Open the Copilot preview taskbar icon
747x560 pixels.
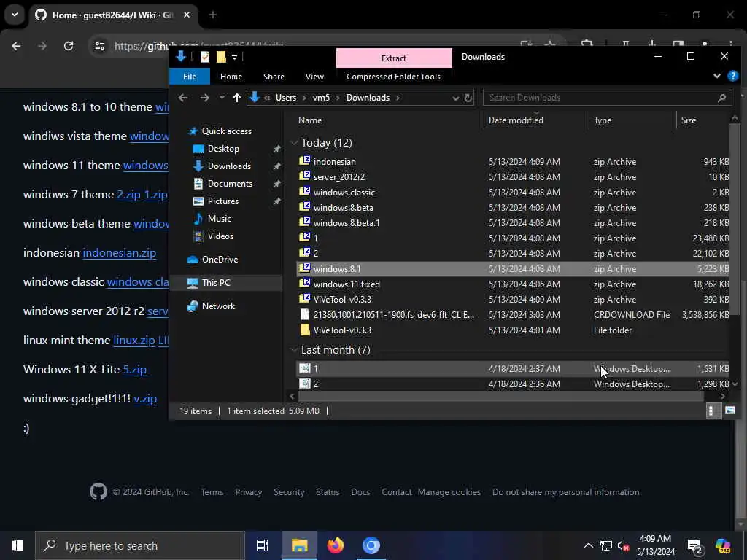click(723, 545)
